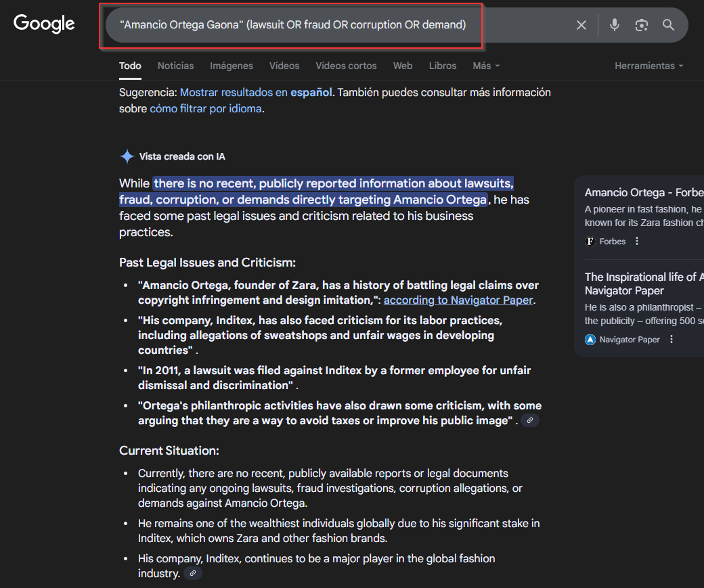Clear the search box with the X icon
This screenshot has height=588, width=704.
(x=581, y=25)
